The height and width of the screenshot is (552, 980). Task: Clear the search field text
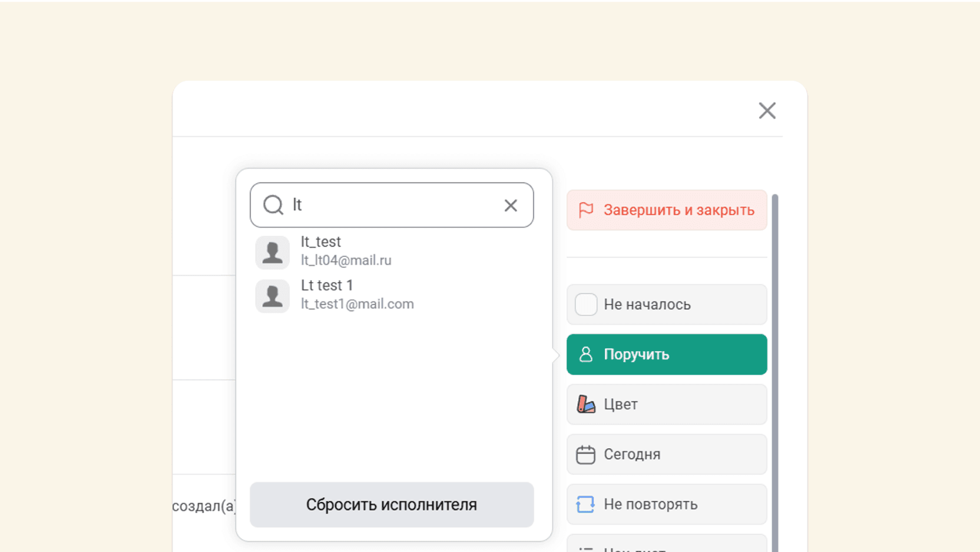(511, 205)
